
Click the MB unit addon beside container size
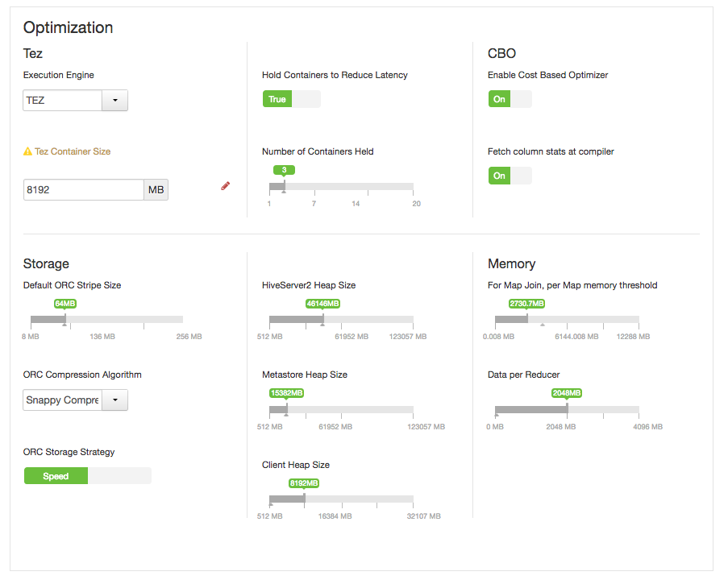point(156,190)
